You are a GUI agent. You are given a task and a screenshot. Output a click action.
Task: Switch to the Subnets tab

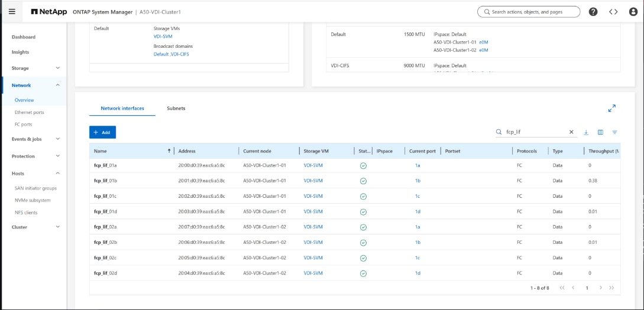point(176,109)
